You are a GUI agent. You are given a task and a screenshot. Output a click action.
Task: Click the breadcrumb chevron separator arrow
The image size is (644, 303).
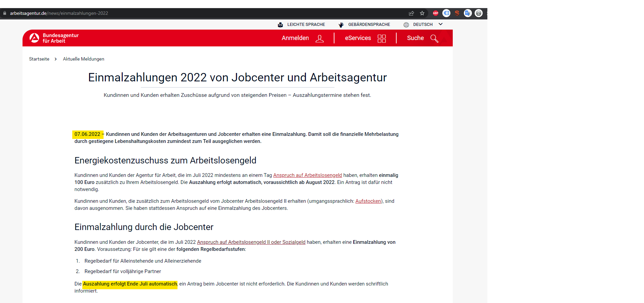coord(56,59)
